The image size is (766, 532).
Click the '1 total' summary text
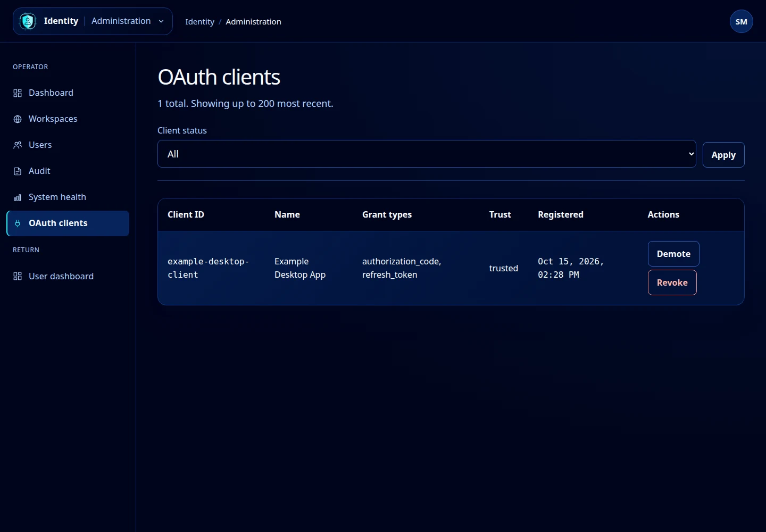click(x=245, y=104)
